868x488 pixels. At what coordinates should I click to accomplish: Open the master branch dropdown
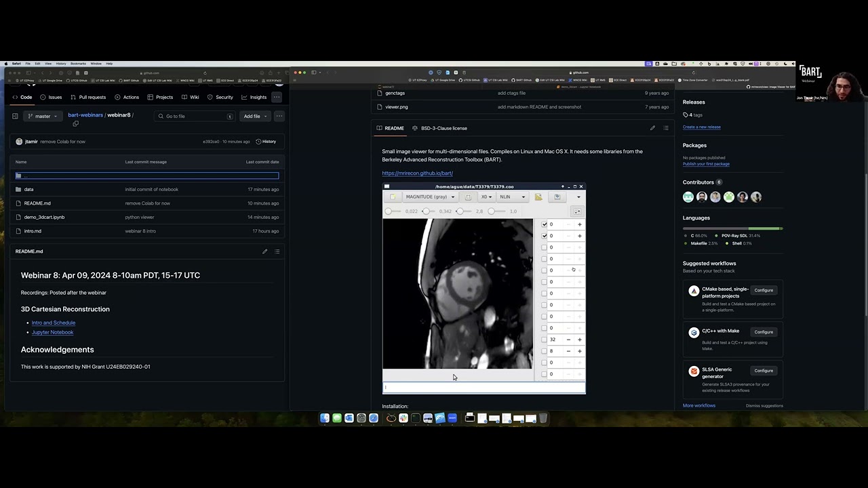44,116
